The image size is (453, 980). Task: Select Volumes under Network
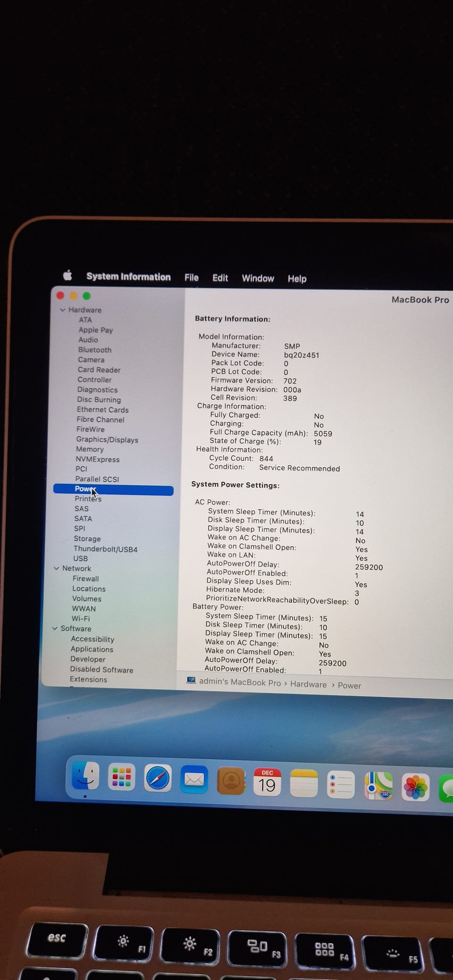tap(87, 599)
